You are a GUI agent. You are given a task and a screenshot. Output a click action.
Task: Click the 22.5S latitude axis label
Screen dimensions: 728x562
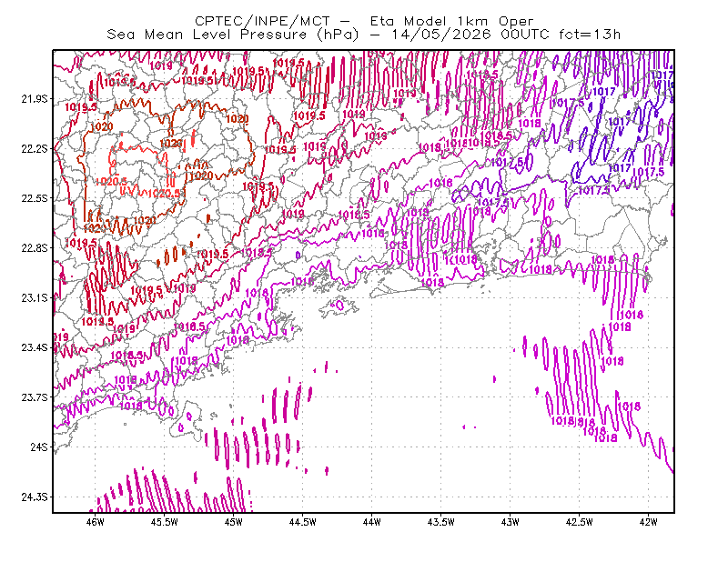pos(35,198)
